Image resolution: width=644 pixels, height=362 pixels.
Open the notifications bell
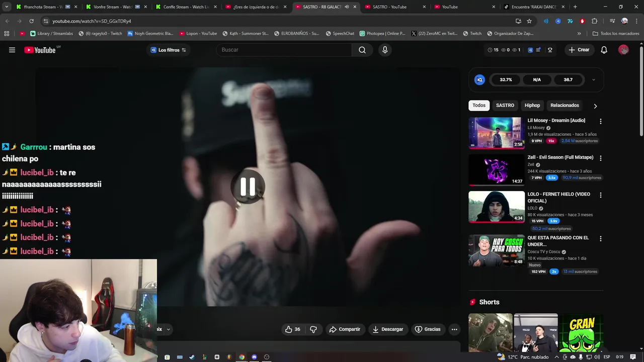click(604, 50)
